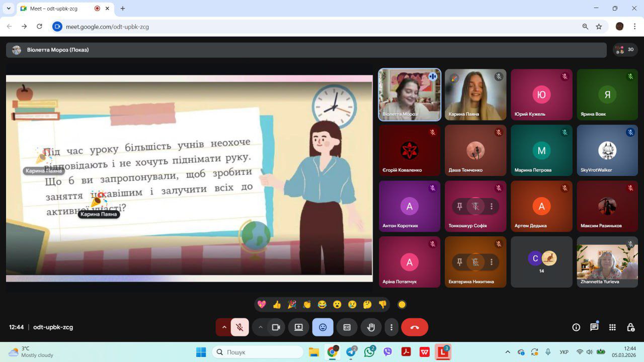Viewport: 644px width, 362px height.
Task: Send the thumbs down reaction
Action: click(x=382, y=304)
